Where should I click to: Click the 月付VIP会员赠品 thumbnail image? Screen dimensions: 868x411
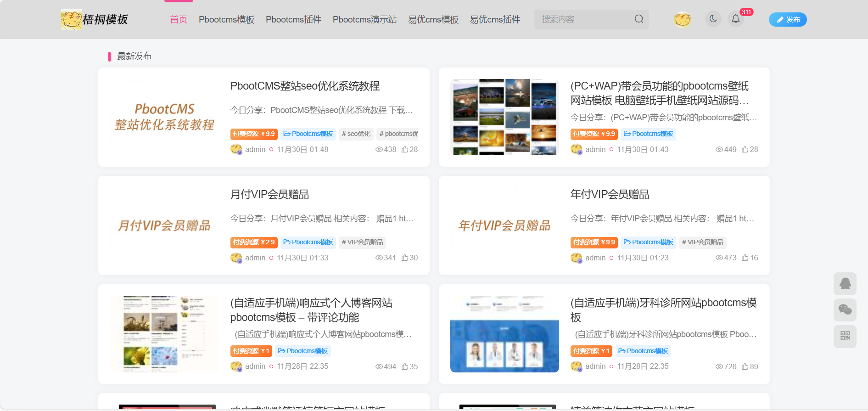pyautogui.click(x=164, y=225)
